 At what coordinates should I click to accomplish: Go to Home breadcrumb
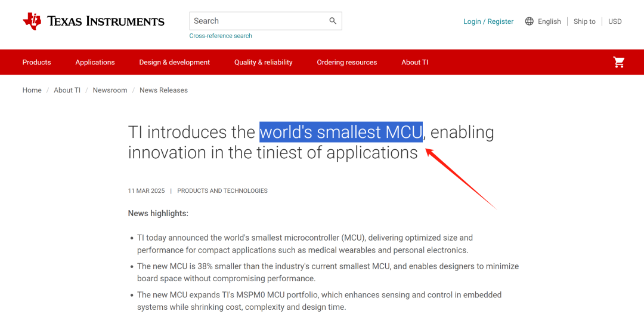[32, 90]
